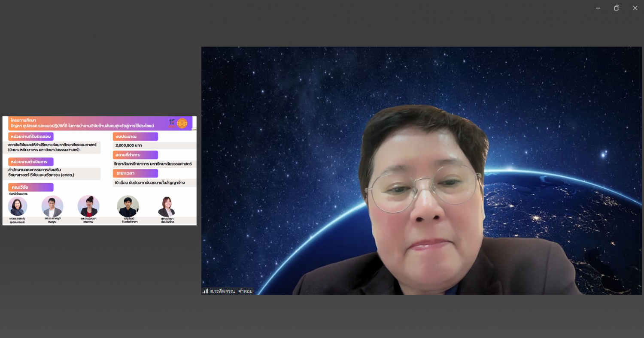
Task: Click the orange circular university emblem on slide
Action: [182, 124]
